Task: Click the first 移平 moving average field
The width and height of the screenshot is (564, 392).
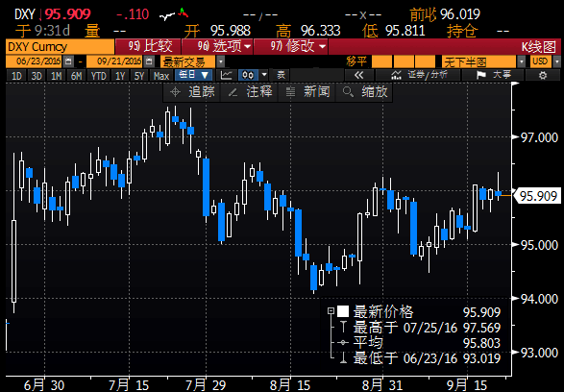Action: 381,61
